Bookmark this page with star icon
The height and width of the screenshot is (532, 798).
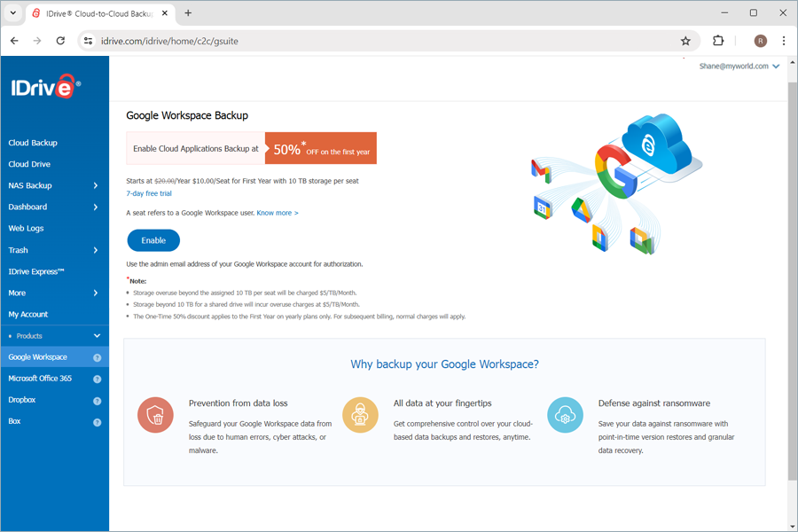point(685,41)
